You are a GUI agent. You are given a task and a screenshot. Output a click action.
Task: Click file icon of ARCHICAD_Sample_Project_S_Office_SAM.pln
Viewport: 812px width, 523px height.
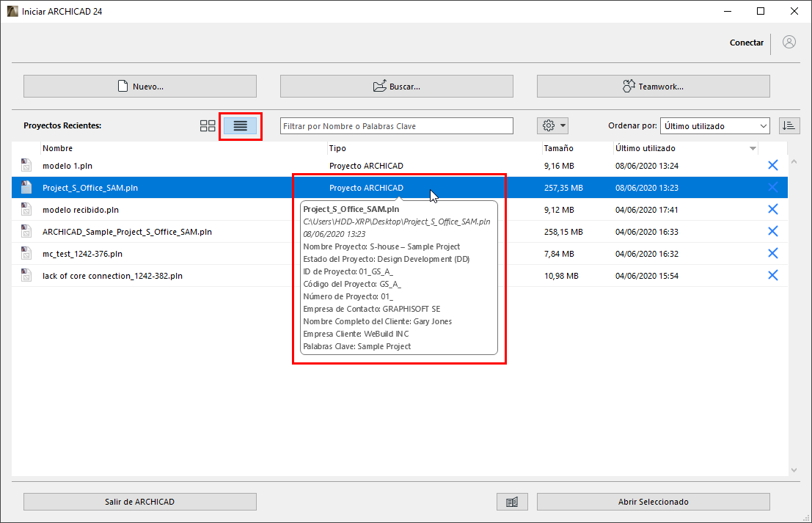pos(26,231)
